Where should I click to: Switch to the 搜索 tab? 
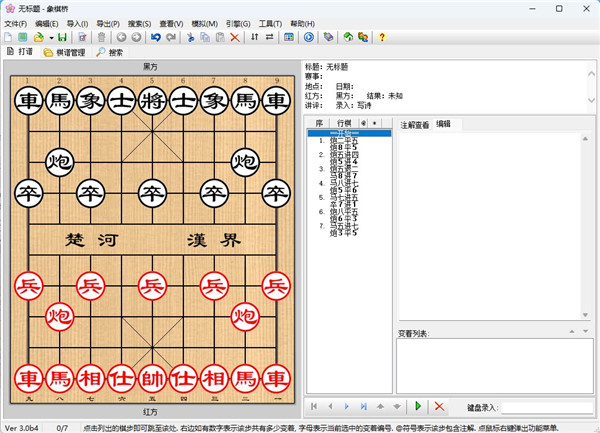coord(110,52)
